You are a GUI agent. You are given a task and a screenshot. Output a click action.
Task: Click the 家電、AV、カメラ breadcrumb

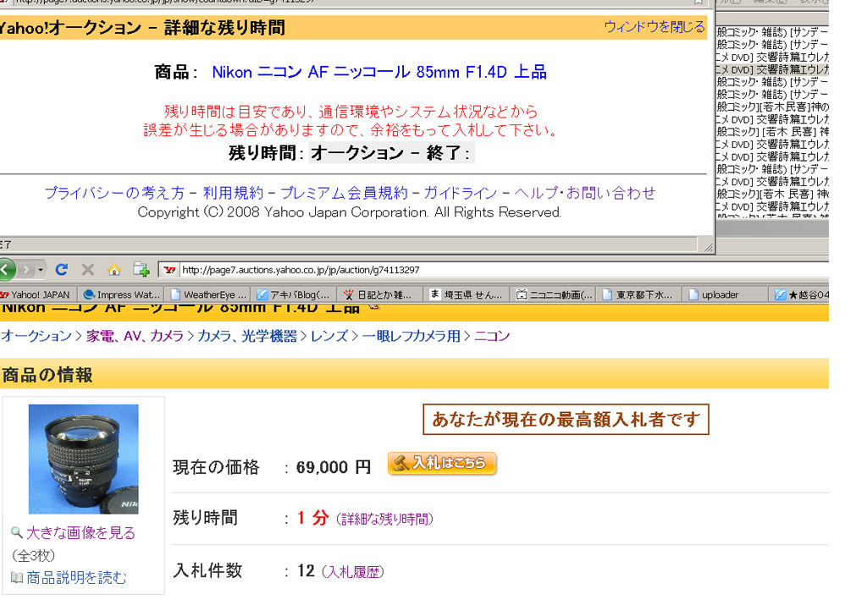(135, 336)
